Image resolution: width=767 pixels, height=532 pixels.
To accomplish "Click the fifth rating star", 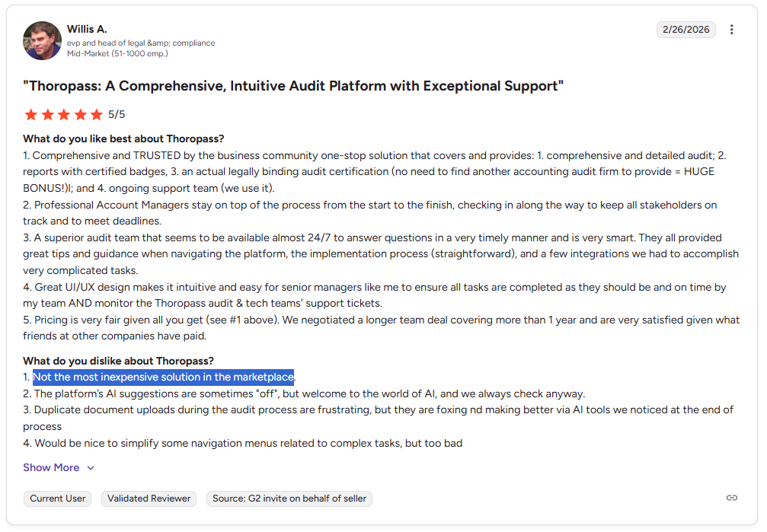I will (x=97, y=114).
